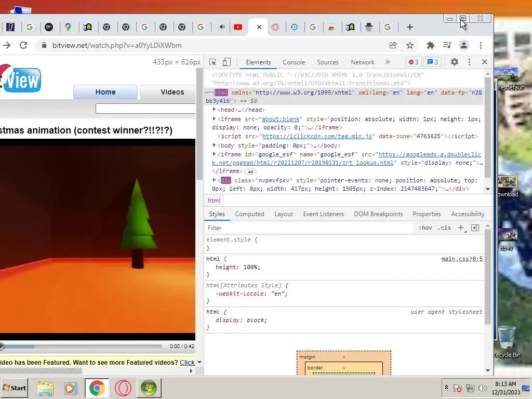Viewport: 532px width, 399px height.
Task: Switch to the Network tab
Action: click(x=362, y=62)
